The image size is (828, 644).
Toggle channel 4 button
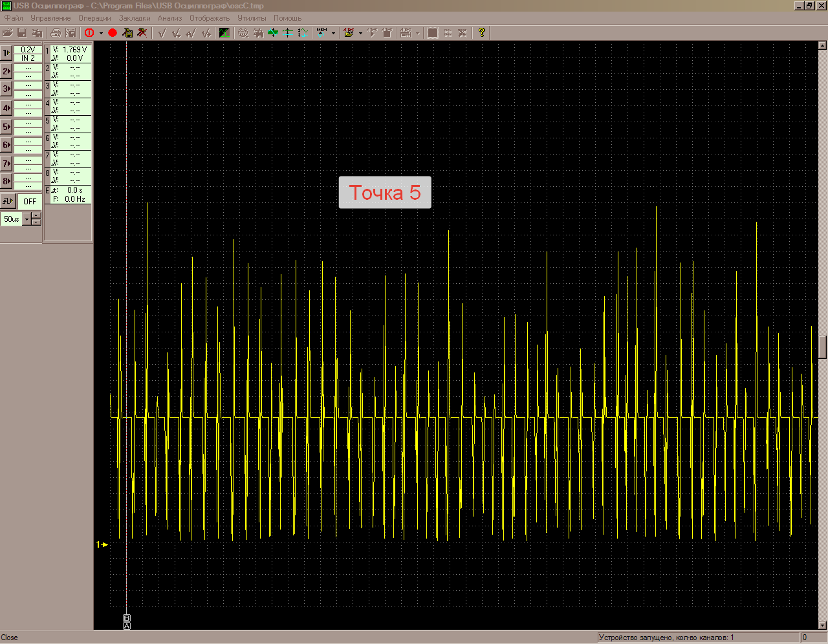[x=6, y=108]
